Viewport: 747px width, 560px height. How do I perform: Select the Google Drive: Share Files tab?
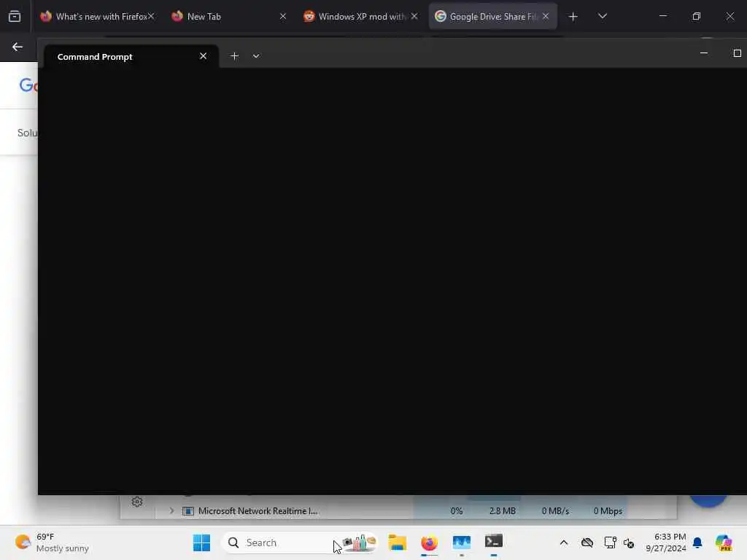(492, 17)
